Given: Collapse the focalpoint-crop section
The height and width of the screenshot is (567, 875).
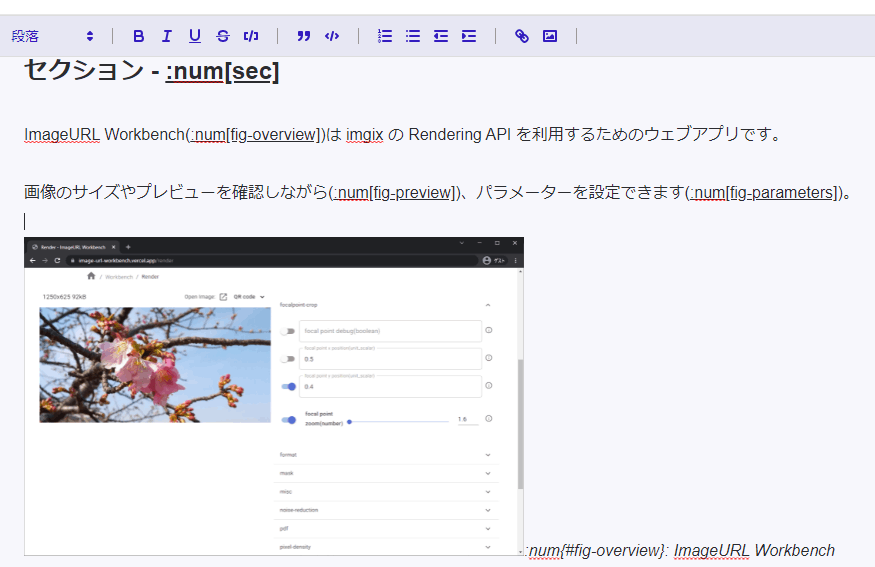Looking at the screenshot, I should click(488, 305).
